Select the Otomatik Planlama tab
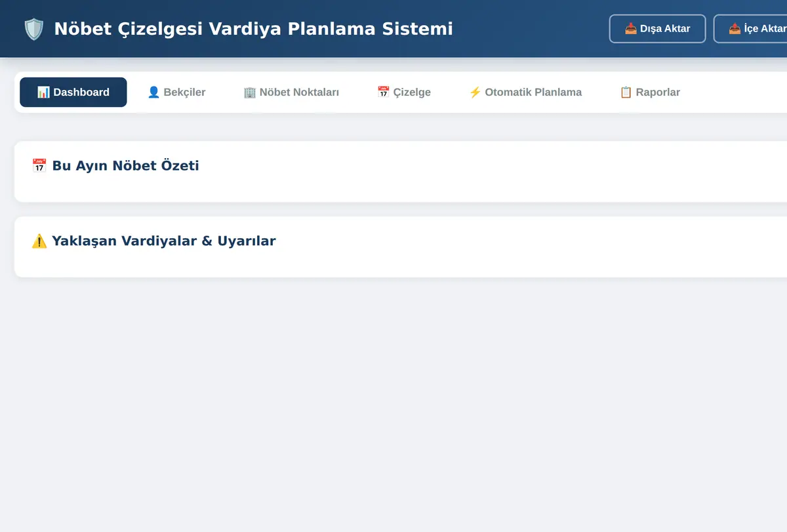787x532 pixels. click(x=525, y=92)
